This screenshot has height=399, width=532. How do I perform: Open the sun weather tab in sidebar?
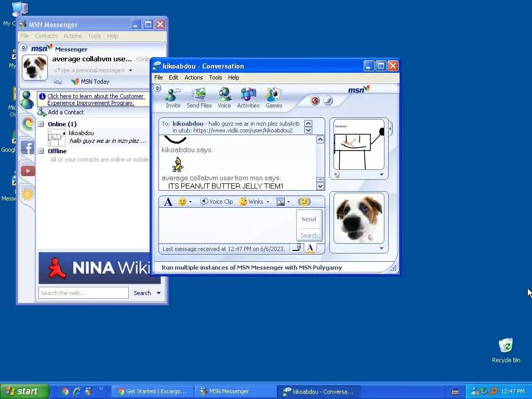(28, 194)
